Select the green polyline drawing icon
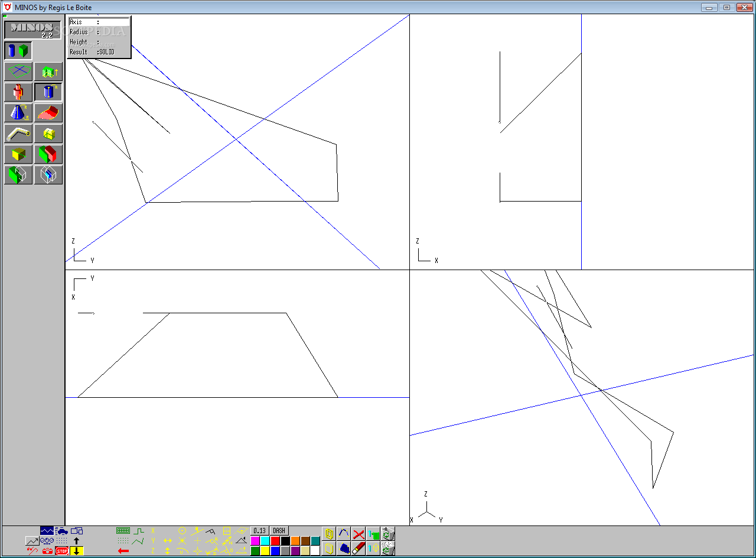Image resolution: width=756 pixels, height=558 pixels. pyautogui.click(x=138, y=541)
